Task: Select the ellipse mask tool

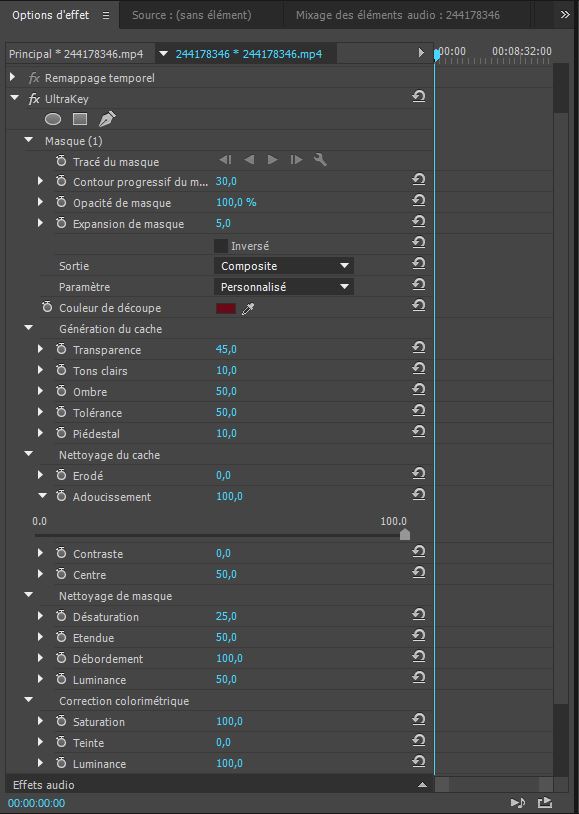Action: click(x=53, y=119)
